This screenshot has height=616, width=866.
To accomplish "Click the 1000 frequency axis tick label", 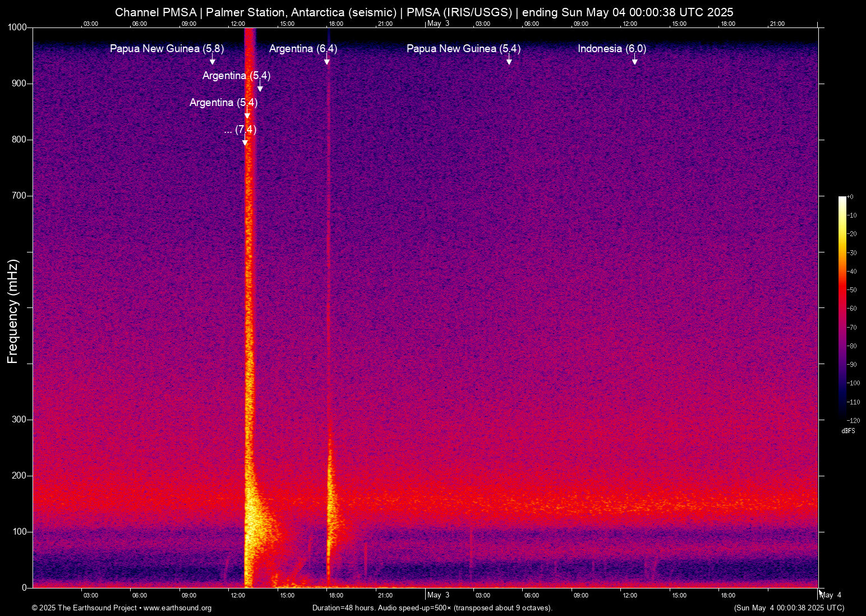I will tap(17, 27).
